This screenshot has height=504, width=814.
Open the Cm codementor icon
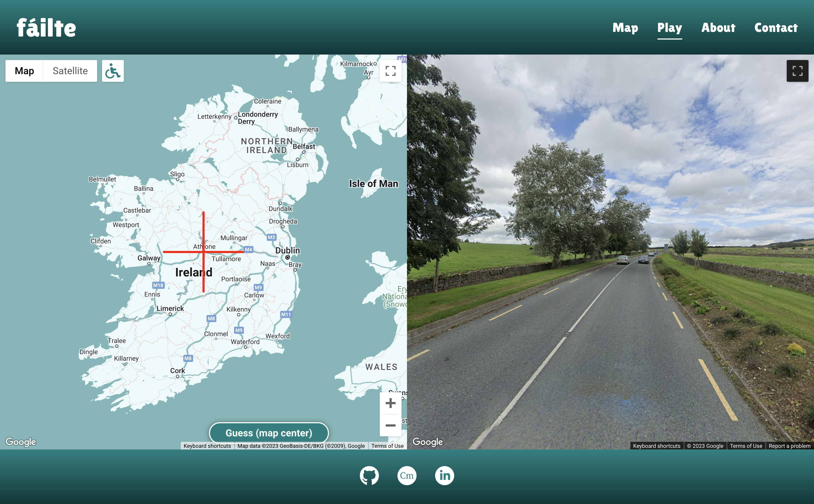(407, 475)
